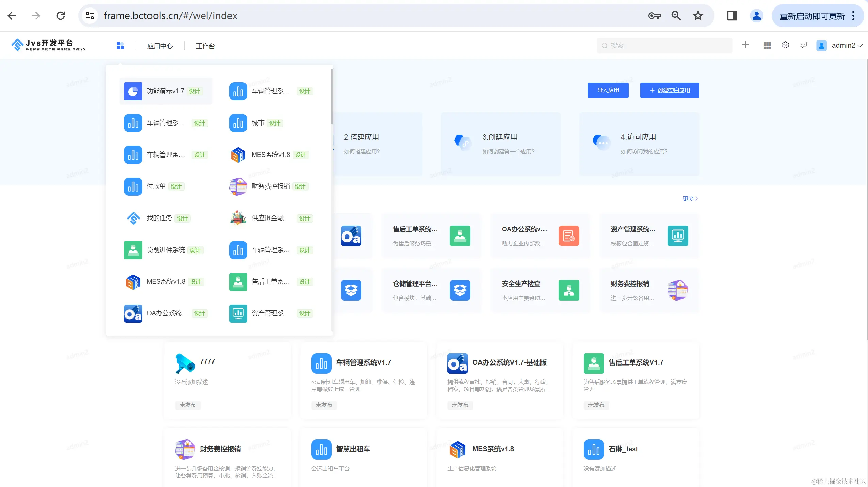Click the plus icon beside search box
The height and width of the screenshot is (487, 868).
pos(745,45)
